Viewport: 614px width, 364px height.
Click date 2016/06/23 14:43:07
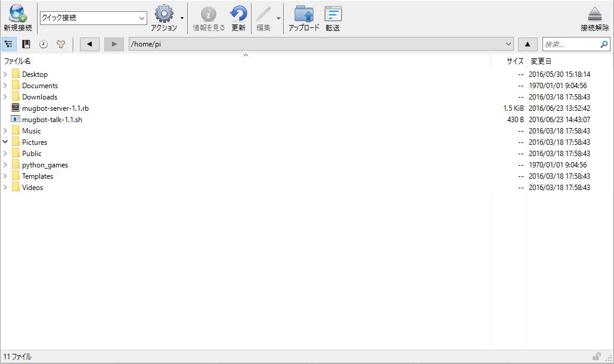[559, 119]
